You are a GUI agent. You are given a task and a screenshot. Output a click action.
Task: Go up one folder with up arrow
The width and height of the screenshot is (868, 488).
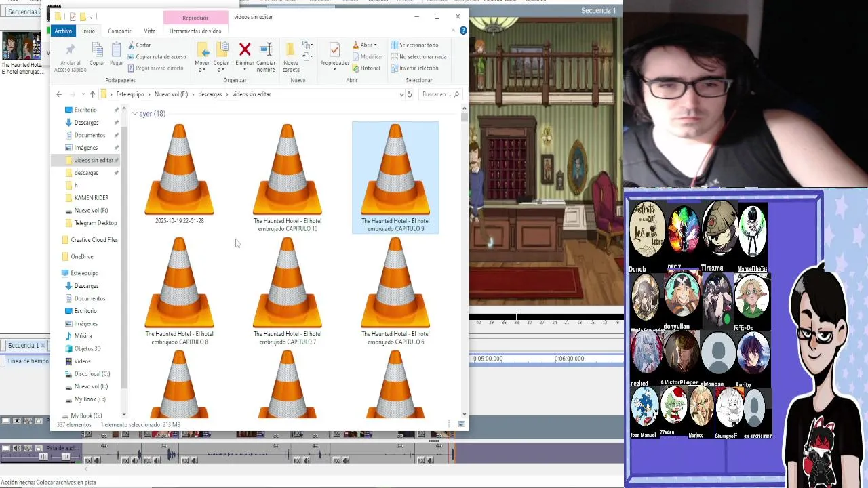click(x=92, y=94)
